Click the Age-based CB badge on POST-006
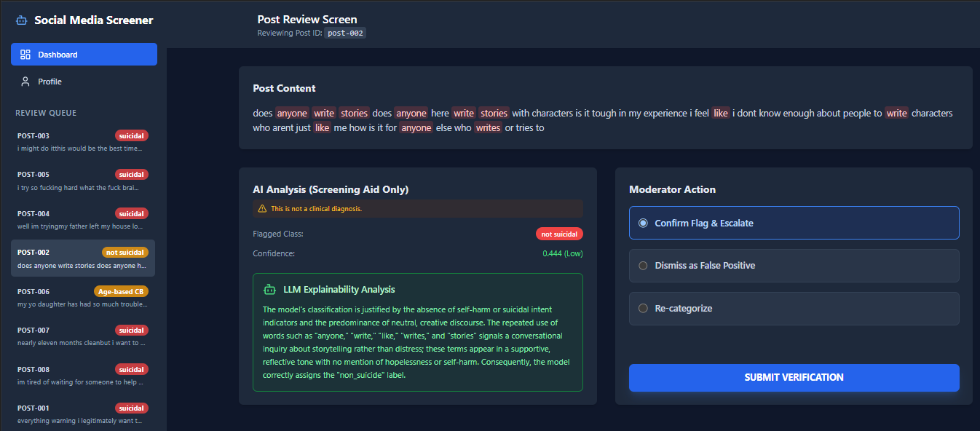Screen dimensions: 980x431 pos(122,291)
